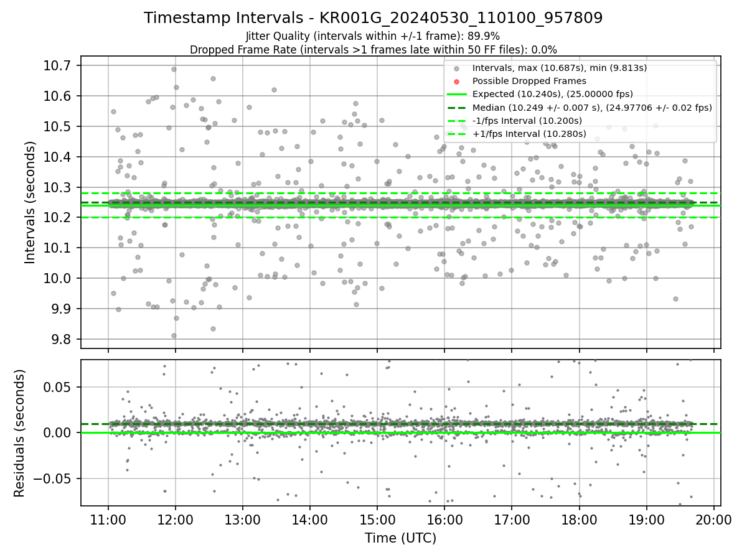Click the gray dot marker for Intervals in legend

pos(456,68)
